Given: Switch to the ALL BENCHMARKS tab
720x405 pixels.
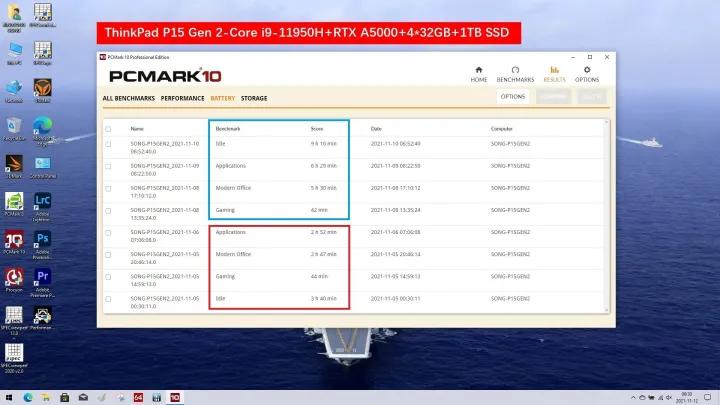Looking at the screenshot, I should coord(129,98).
